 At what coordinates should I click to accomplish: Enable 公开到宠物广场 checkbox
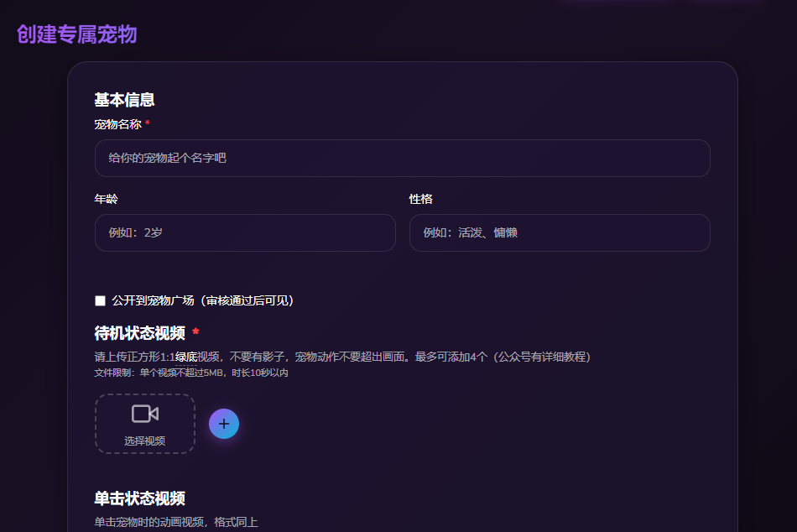[100, 300]
